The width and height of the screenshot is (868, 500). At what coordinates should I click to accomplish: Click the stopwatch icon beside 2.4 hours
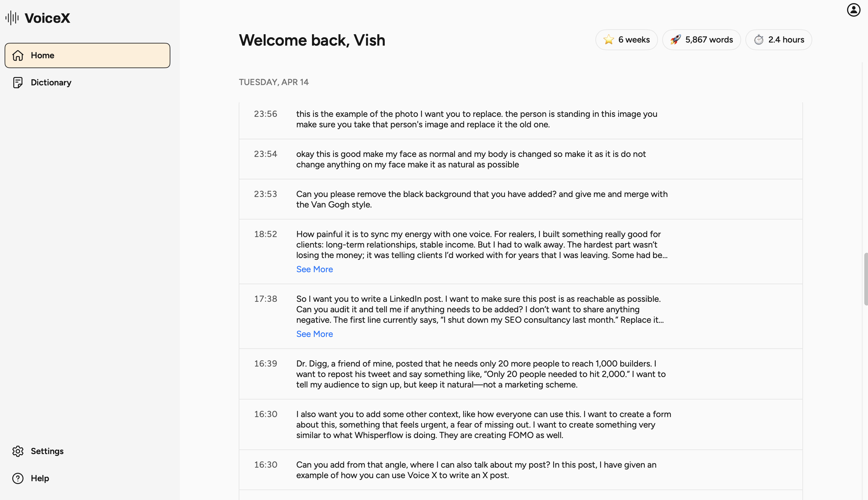[759, 40]
